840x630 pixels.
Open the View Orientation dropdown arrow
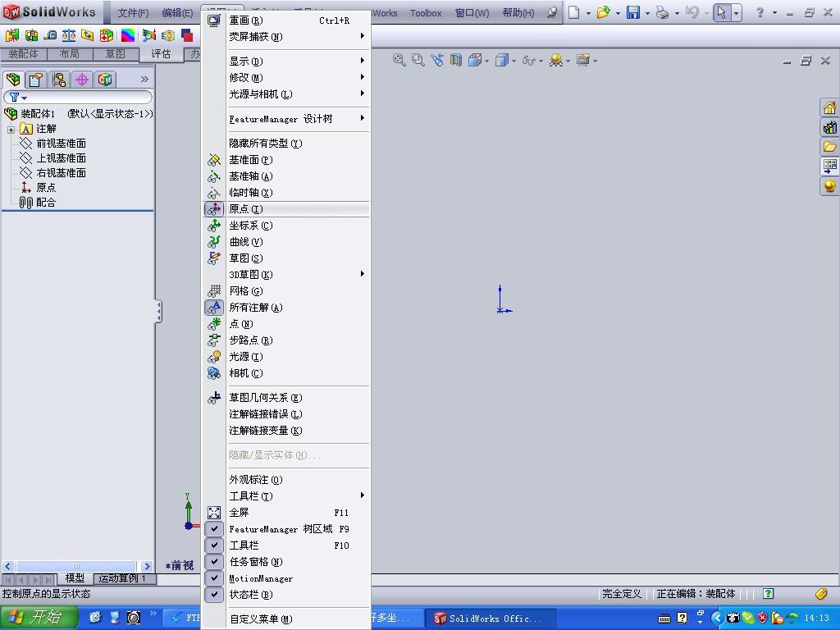(487, 61)
